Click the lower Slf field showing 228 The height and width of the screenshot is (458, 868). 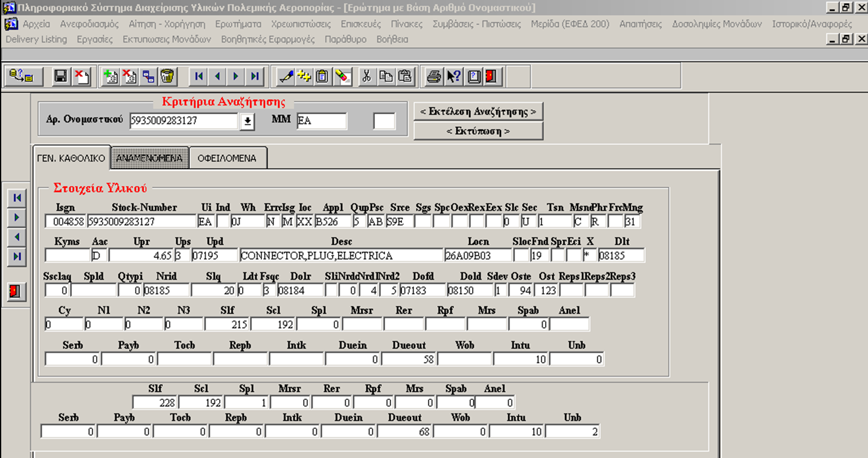pos(155,403)
